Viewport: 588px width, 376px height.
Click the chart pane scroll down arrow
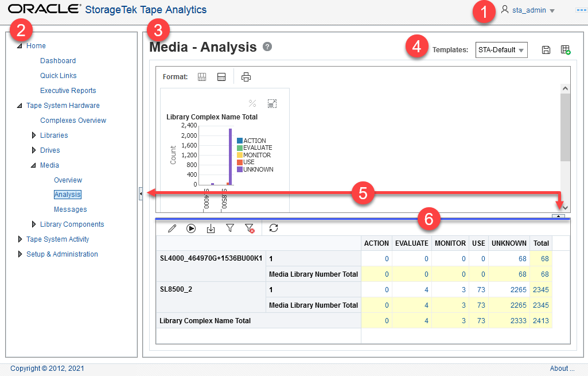pyautogui.click(x=565, y=207)
